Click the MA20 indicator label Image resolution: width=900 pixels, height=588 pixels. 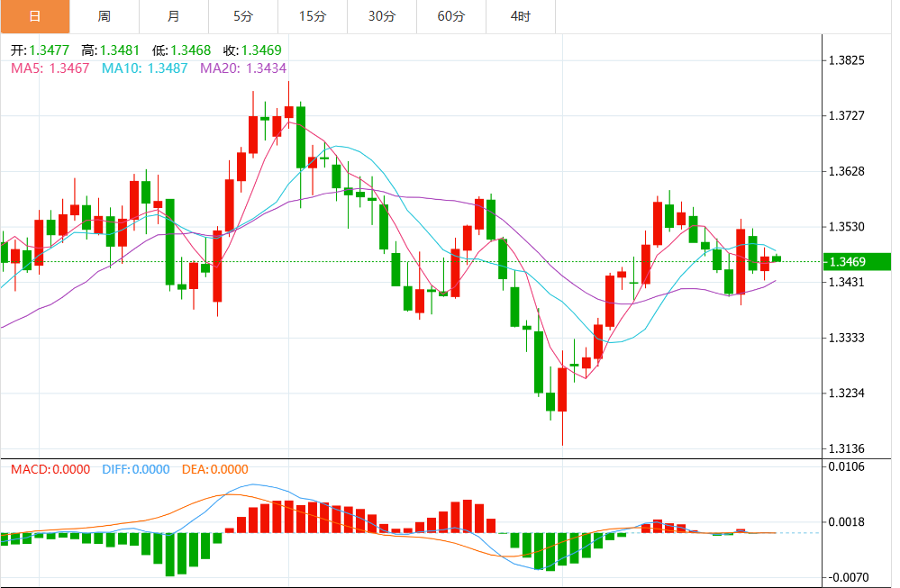click(243, 68)
